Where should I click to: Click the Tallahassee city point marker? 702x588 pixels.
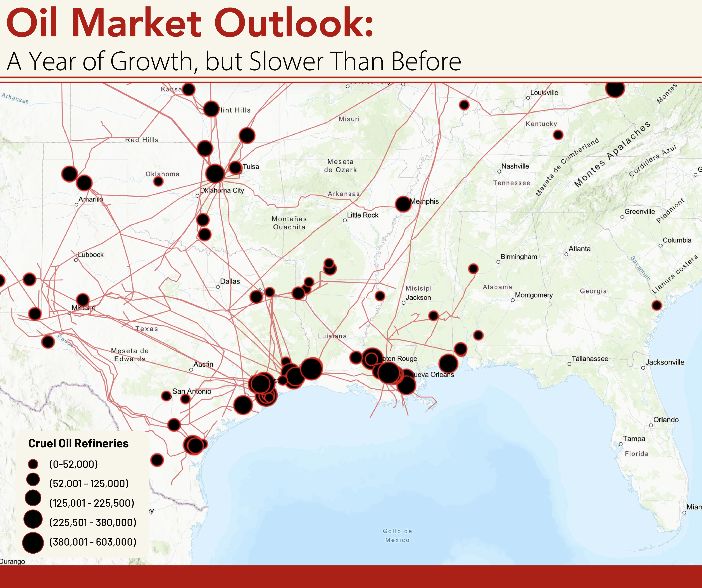click(x=569, y=364)
